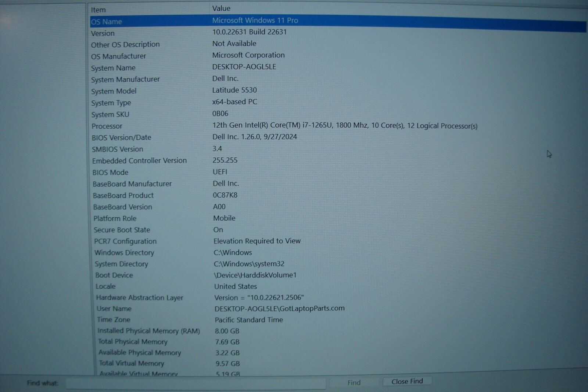Select the System SKU row

tap(338, 114)
